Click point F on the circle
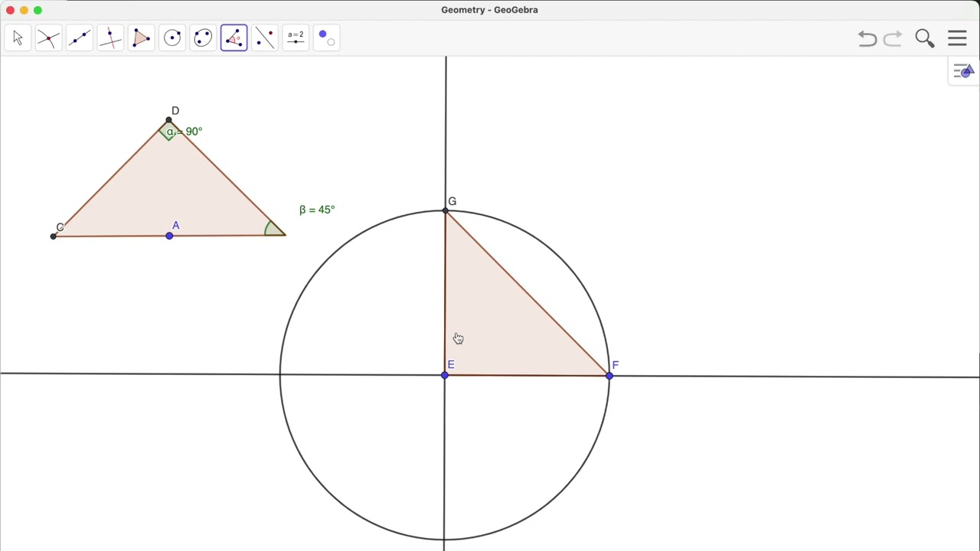980x551 pixels. point(609,376)
